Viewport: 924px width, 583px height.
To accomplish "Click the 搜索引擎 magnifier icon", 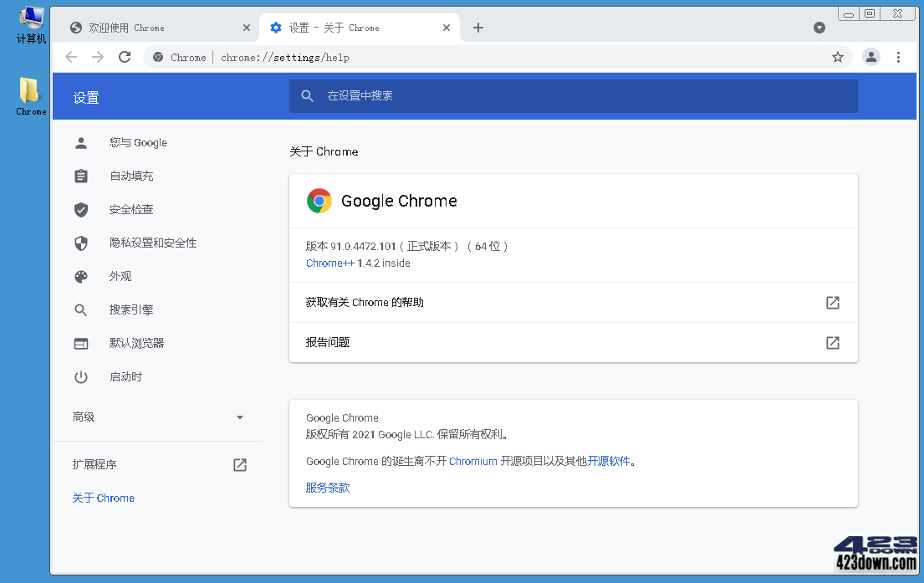I will [x=81, y=309].
